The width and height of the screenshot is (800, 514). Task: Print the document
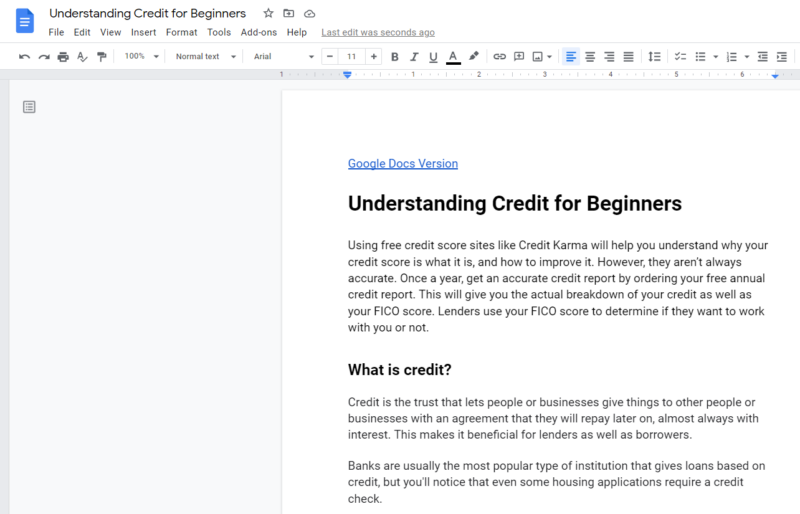[x=63, y=57]
